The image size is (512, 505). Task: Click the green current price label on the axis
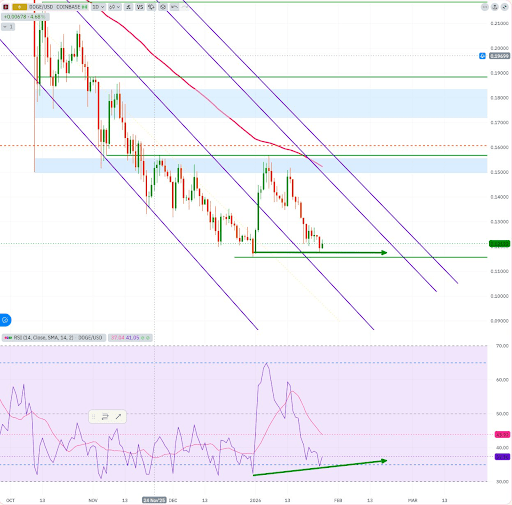499,244
